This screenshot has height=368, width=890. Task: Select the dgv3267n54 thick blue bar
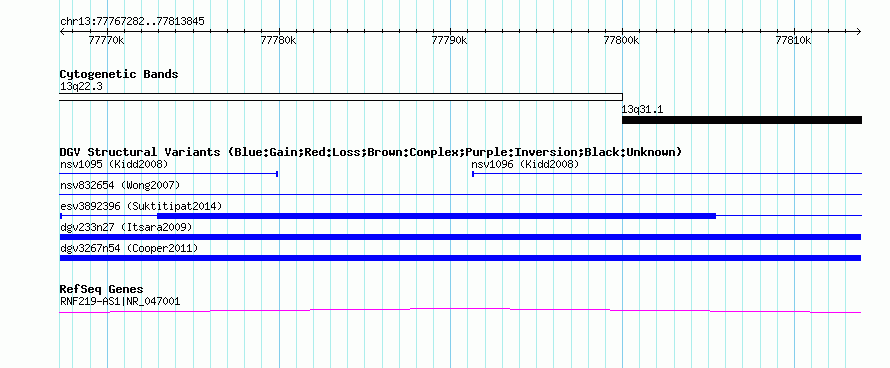click(460, 258)
